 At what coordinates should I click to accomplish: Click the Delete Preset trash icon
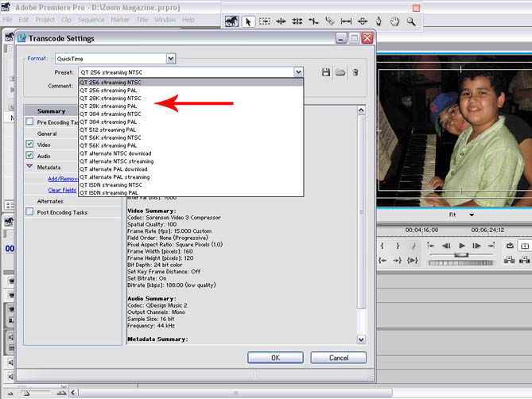pos(355,72)
